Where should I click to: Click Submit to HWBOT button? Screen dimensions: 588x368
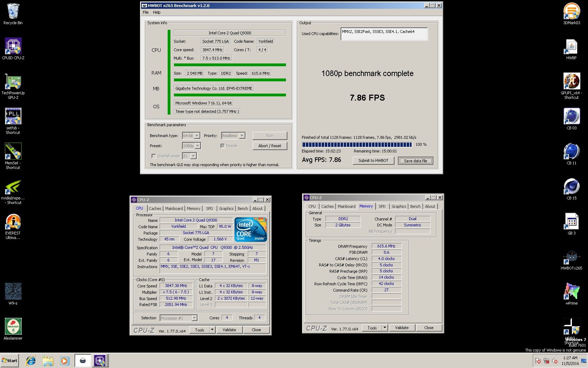tap(373, 161)
